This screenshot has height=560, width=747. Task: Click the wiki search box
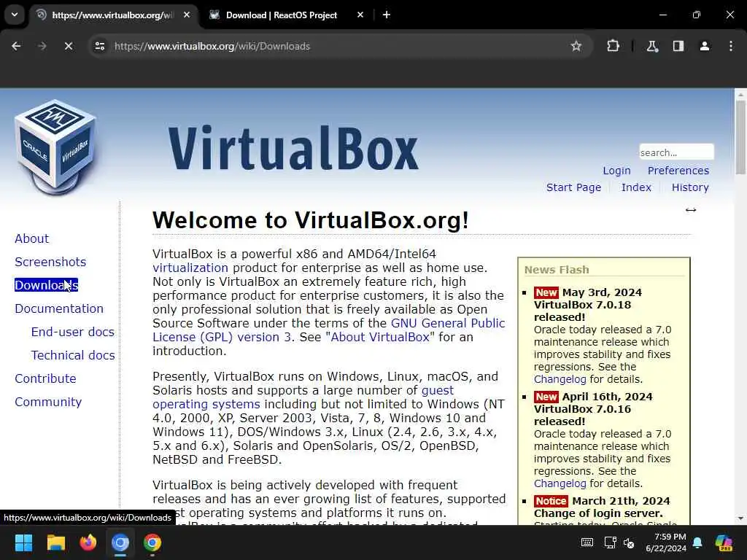[676, 152]
